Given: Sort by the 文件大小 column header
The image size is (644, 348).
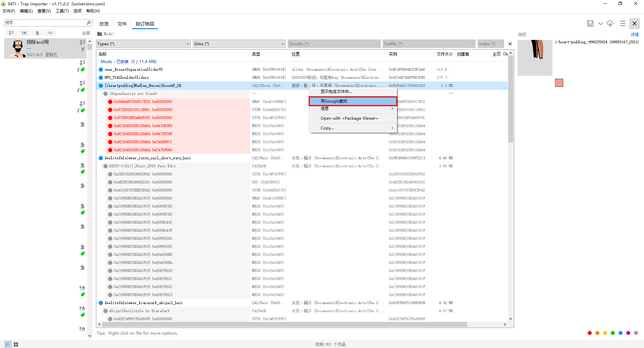Looking at the screenshot, I should (445, 54).
